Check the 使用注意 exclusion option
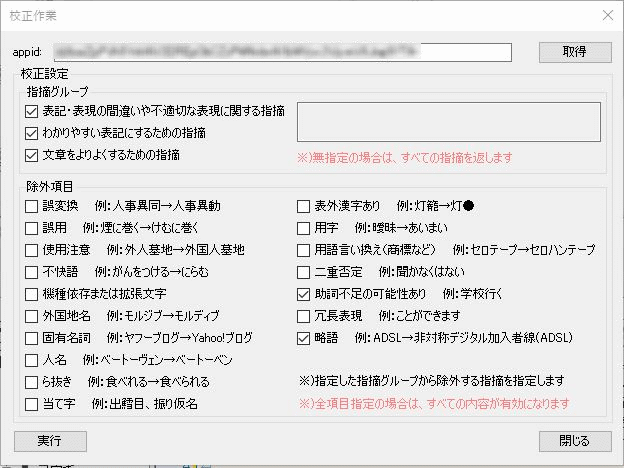The height and width of the screenshot is (468, 624). (31, 250)
